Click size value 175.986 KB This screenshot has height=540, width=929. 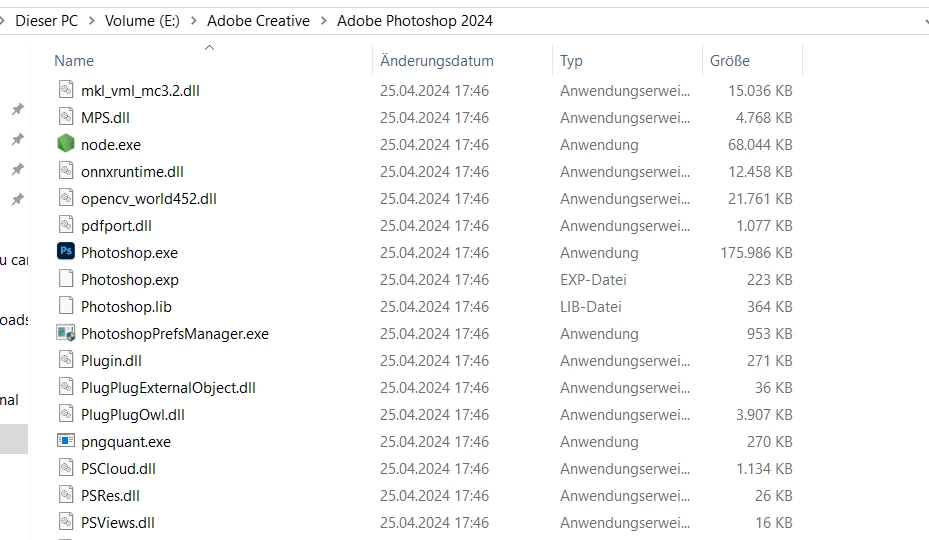(x=756, y=253)
